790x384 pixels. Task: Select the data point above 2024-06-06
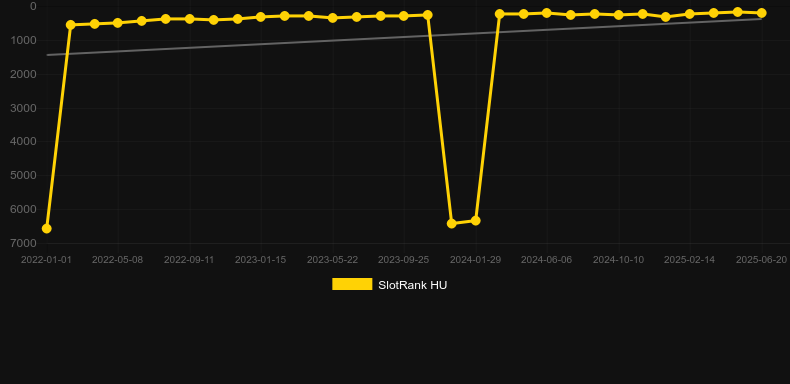click(547, 13)
